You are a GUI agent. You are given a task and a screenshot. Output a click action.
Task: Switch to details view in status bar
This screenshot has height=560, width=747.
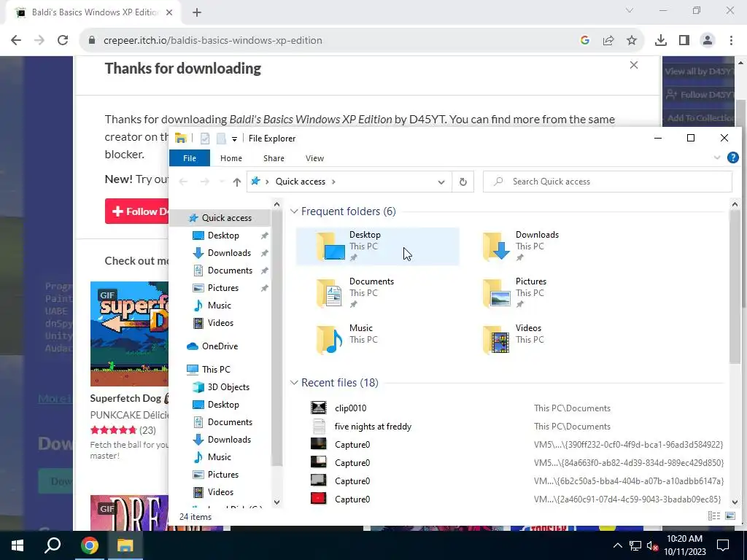(713, 516)
